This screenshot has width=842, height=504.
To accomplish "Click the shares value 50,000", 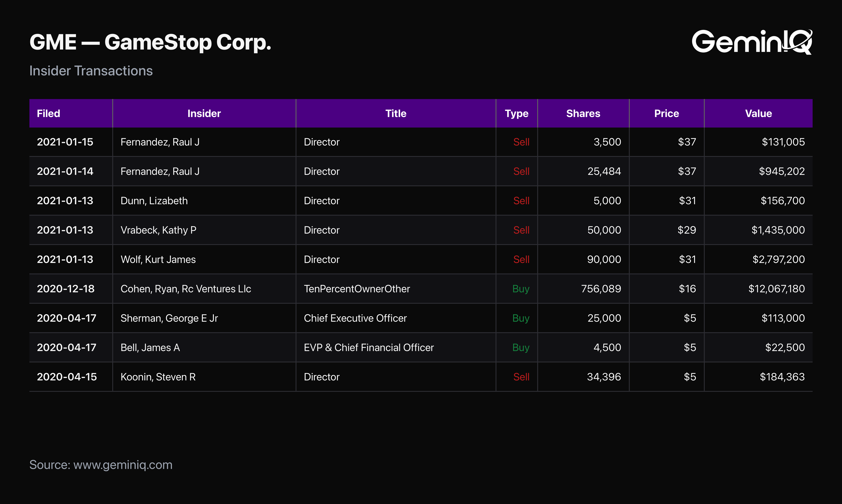I will [x=604, y=230].
